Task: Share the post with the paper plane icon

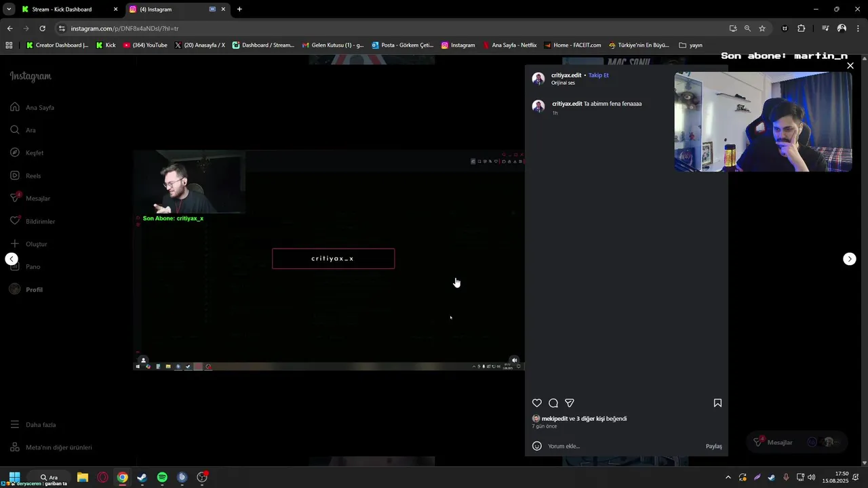Action: (x=570, y=403)
